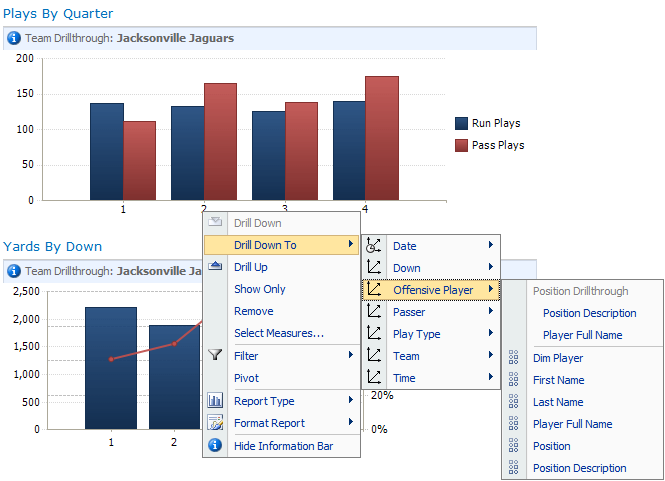Expand the Play Type submenu

point(490,334)
